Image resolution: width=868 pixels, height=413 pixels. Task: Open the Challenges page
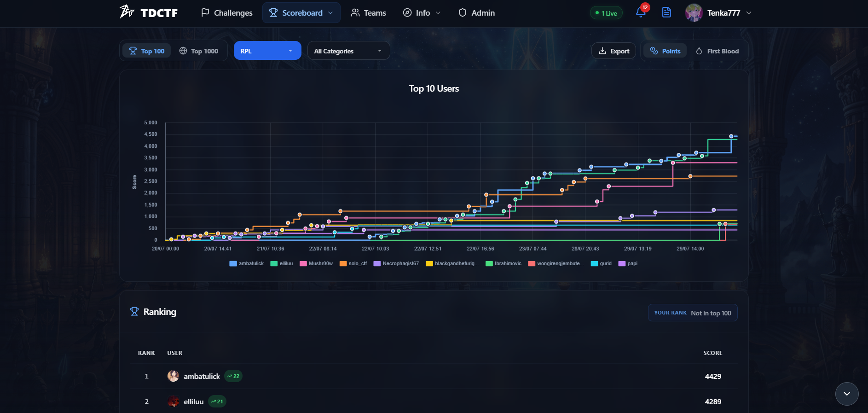coord(227,13)
